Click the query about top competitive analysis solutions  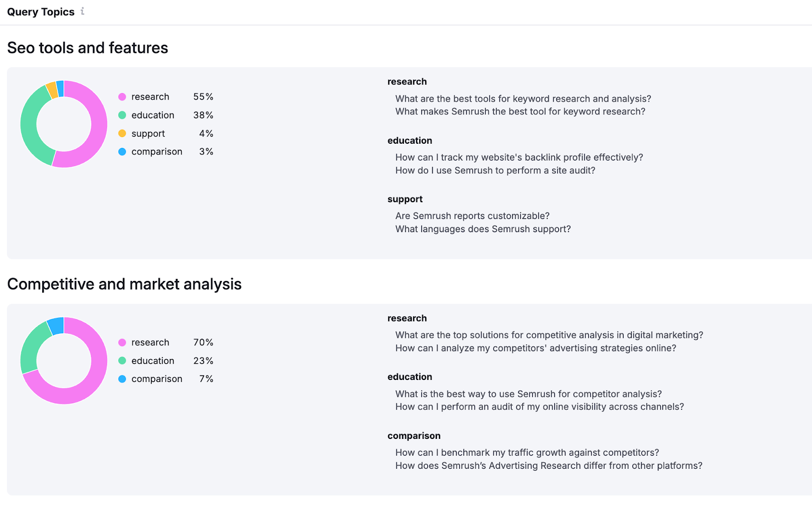point(549,335)
